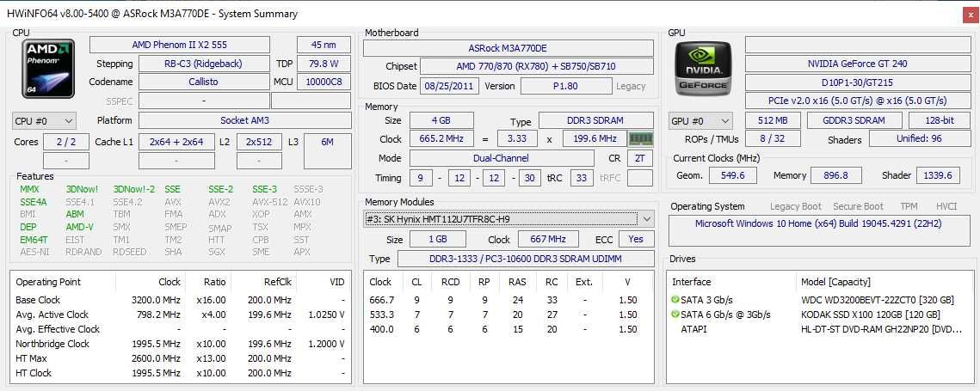Click the Callisto codename field
980x391 pixels.
[203, 82]
